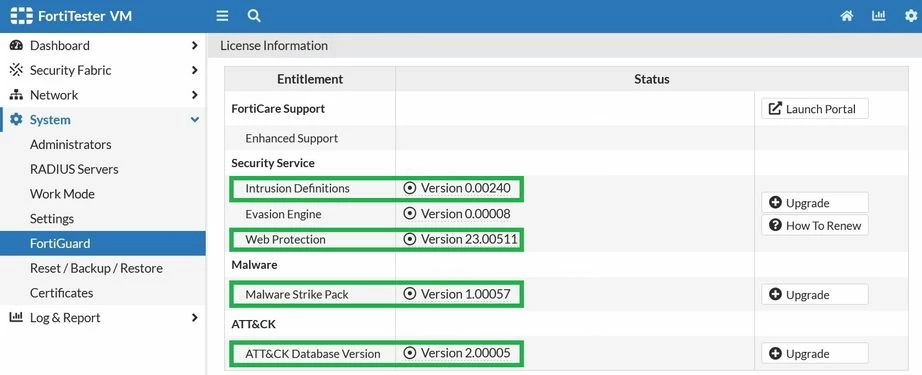Click the Malware Strike Pack label
This screenshot has height=375, width=922.
(x=297, y=294)
